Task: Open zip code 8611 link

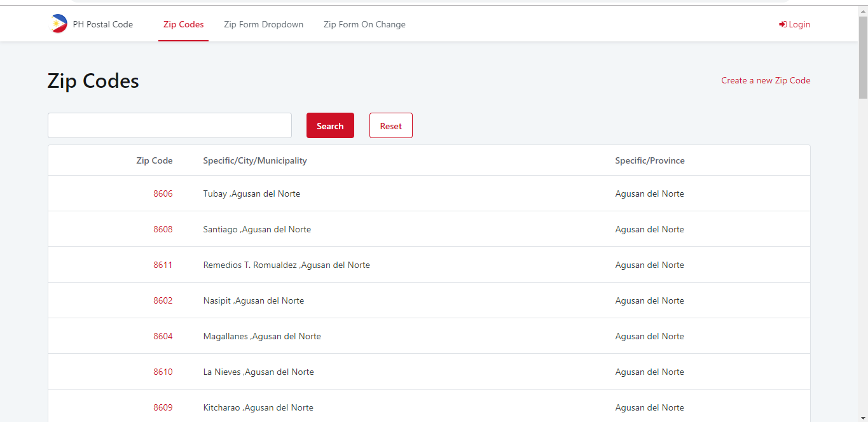Action: pyautogui.click(x=163, y=265)
